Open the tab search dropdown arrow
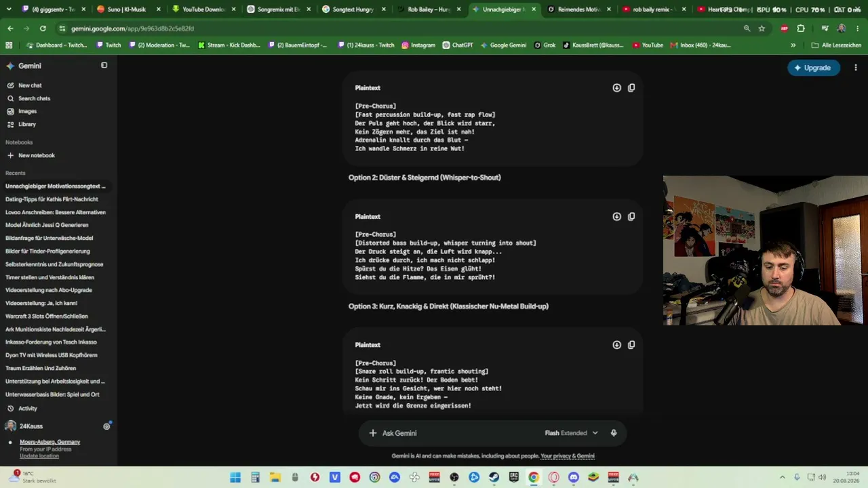868x488 pixels. [x=9, y=9]
